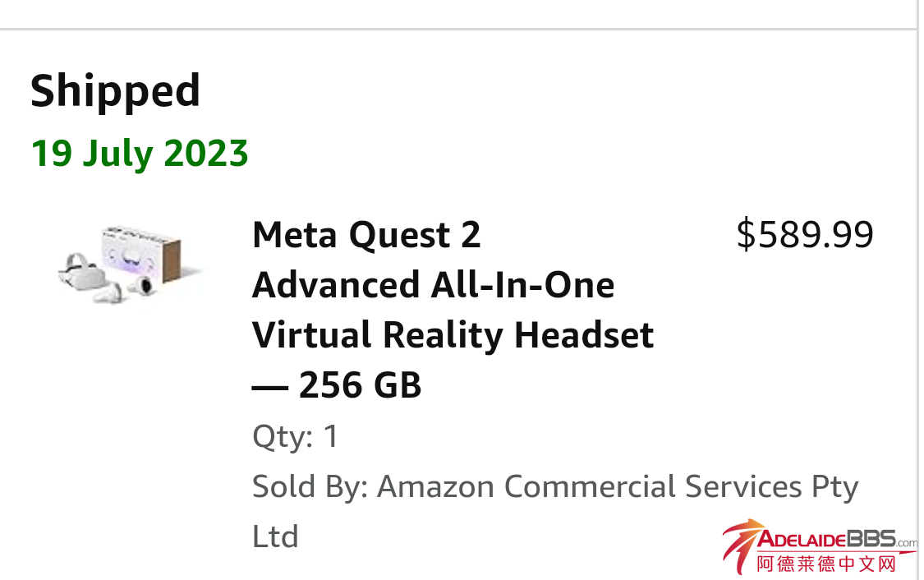
Task: Open the Meta Quest 2 product thumbnail
Action: [129, 263]
